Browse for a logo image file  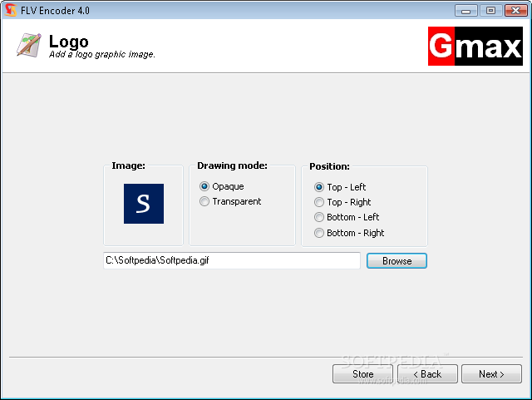click(397, 261)
